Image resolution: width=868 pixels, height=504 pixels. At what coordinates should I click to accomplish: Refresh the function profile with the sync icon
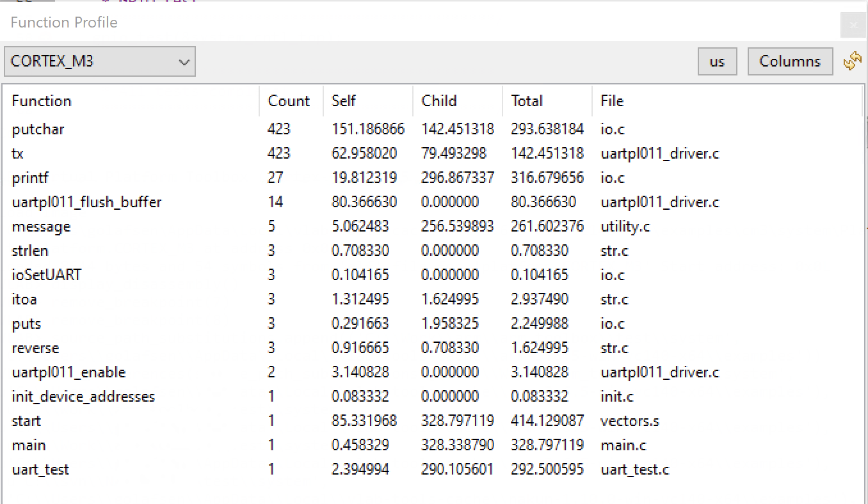coord(852,61)
